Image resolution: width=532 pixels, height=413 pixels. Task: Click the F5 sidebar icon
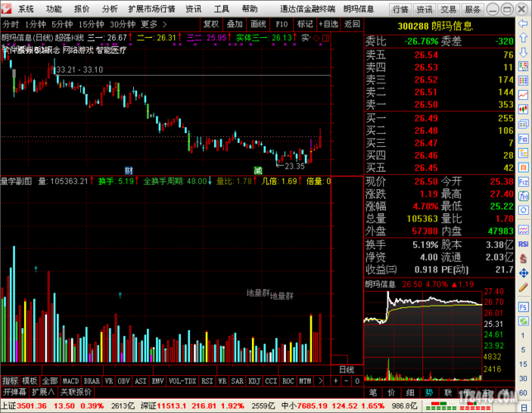[523, 307]
